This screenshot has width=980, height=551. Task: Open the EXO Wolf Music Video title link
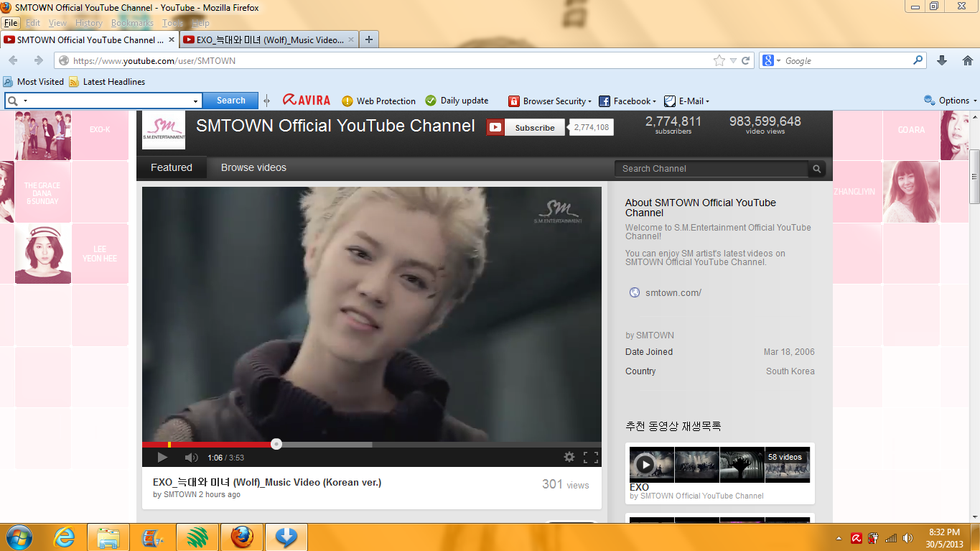267,482
